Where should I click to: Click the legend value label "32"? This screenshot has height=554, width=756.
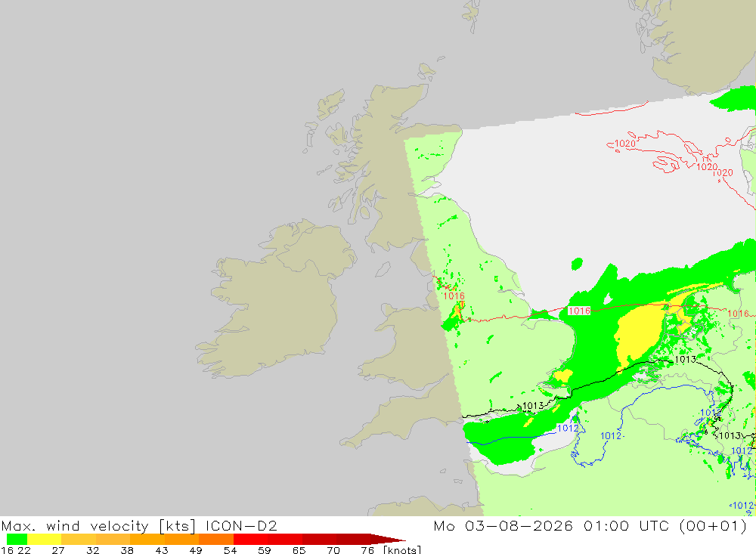click(92, 550)
